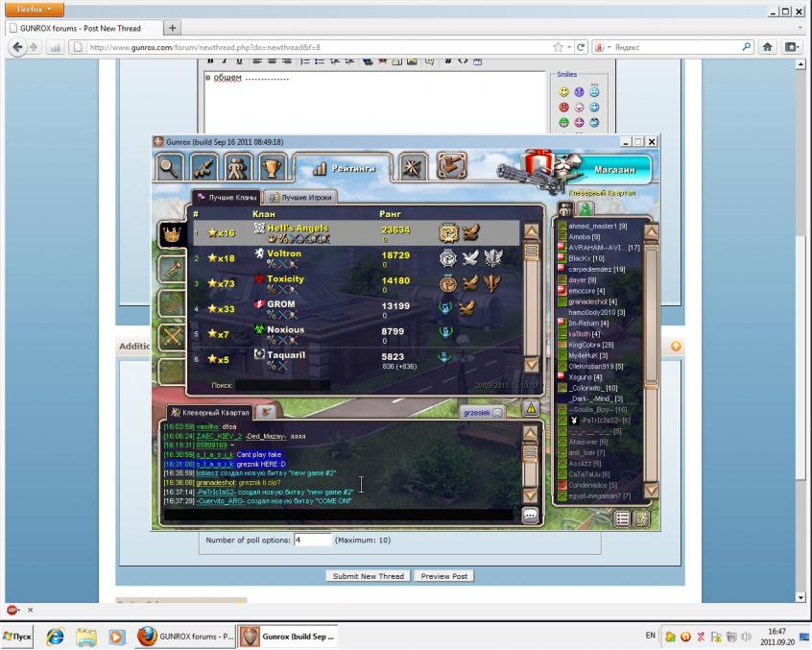Click Submit New Thread button

[370, 576]
